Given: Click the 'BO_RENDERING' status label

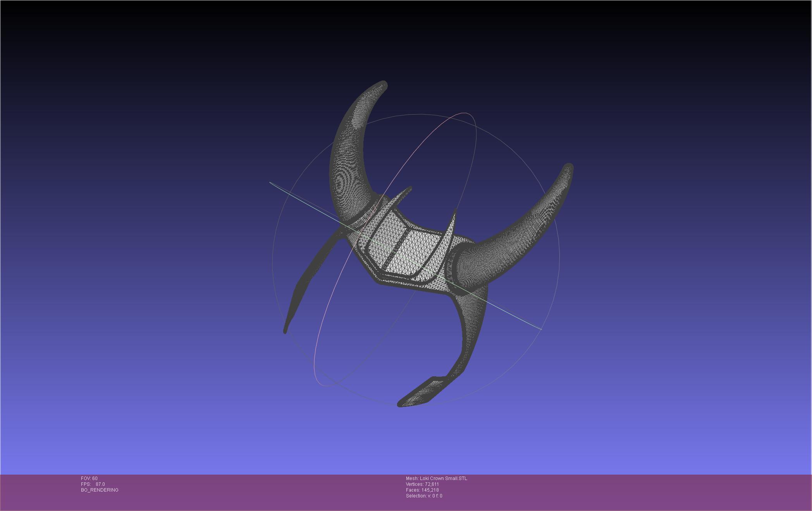Looking at the screenshot, I should (100, 490).
